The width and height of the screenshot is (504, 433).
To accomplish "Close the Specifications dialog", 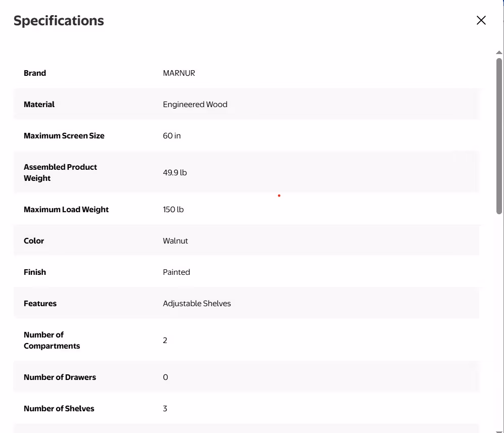I will point(481,20).
